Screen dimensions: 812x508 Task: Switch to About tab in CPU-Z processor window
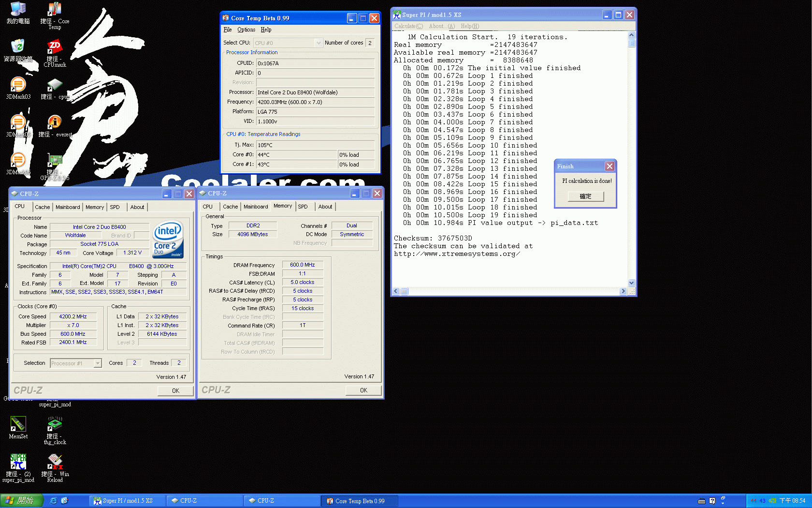[x=137, y=207]
